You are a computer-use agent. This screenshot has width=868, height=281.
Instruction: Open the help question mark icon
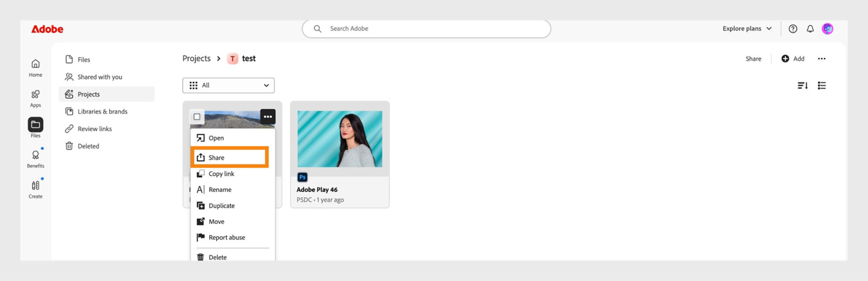(x=793, y=29)
